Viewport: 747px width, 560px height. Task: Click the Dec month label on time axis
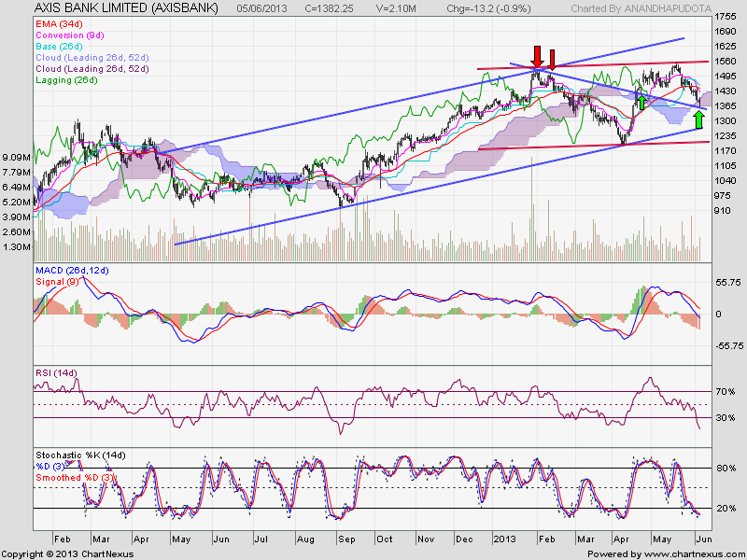(464, 539)
